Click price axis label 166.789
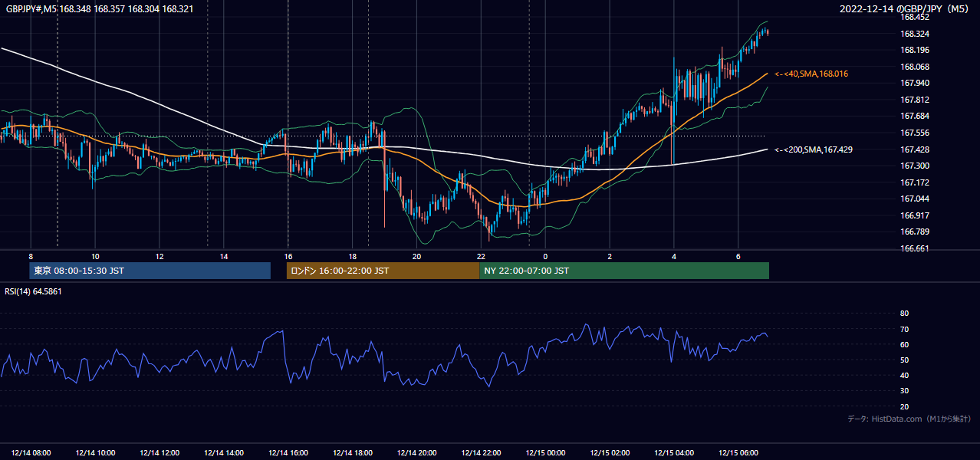The image size is (980, 460). pos(914,232)
